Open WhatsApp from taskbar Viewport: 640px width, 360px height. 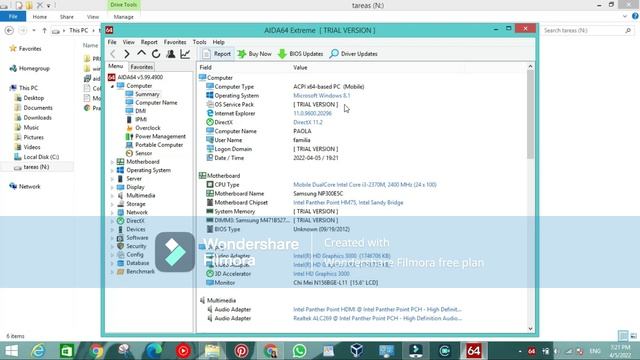coord(299,351)
